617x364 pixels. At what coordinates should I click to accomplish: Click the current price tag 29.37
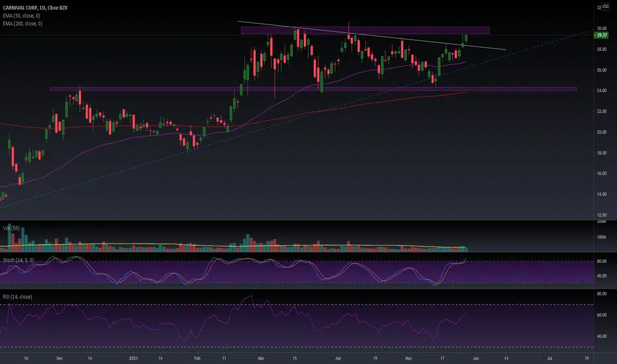(x=601, y=35)
